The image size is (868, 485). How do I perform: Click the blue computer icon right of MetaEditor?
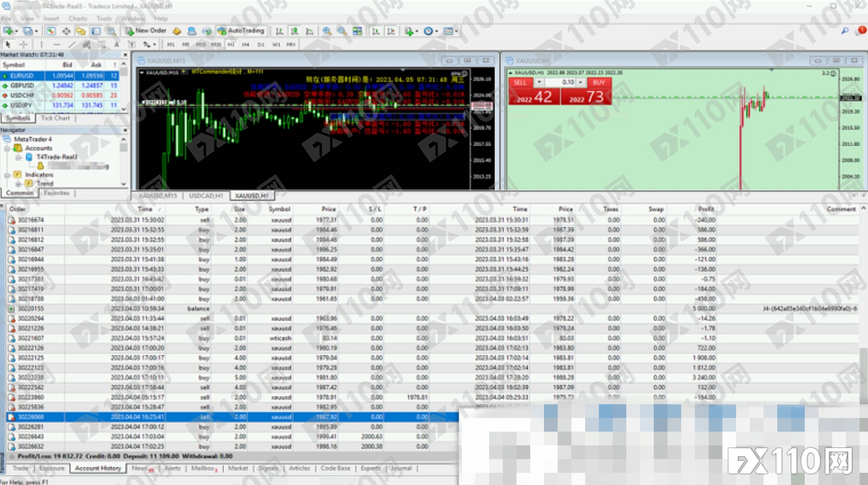click(x=192, y=31)
